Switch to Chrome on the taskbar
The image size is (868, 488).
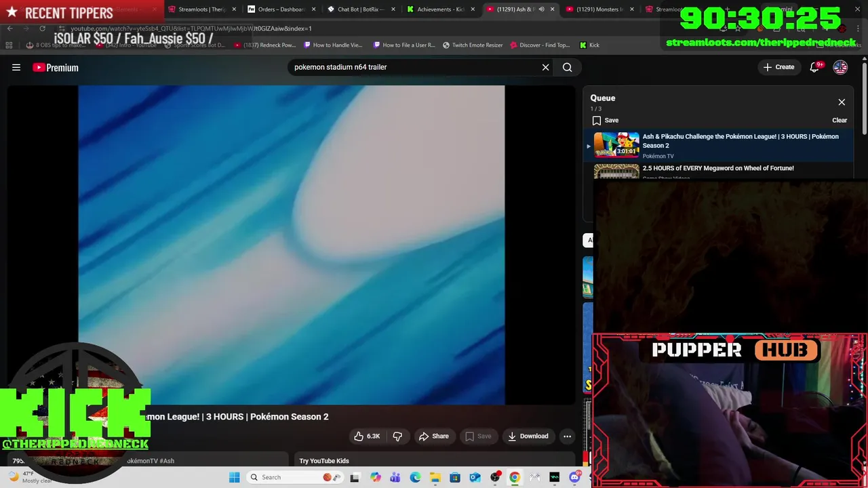pos(515,477)
